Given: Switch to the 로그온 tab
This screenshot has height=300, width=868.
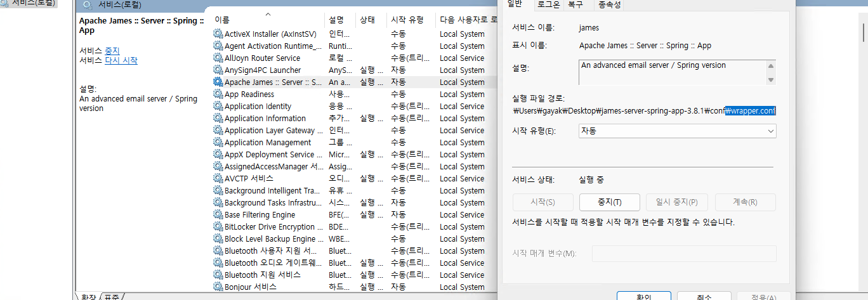Looking at the screenshot, I should pyautogui.click(x=548, y=5).
